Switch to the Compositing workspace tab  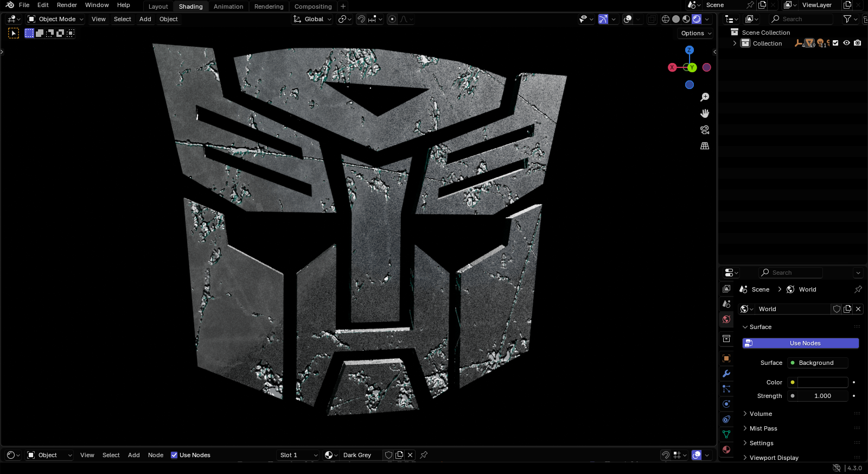(313, 7)
